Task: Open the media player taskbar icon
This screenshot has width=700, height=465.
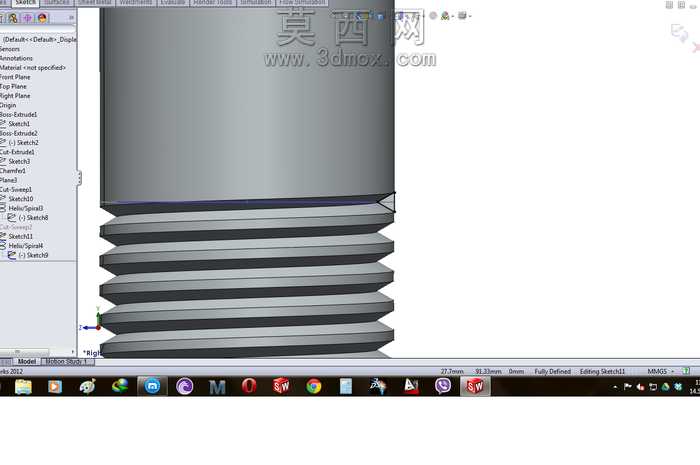Action: point(55,386)
